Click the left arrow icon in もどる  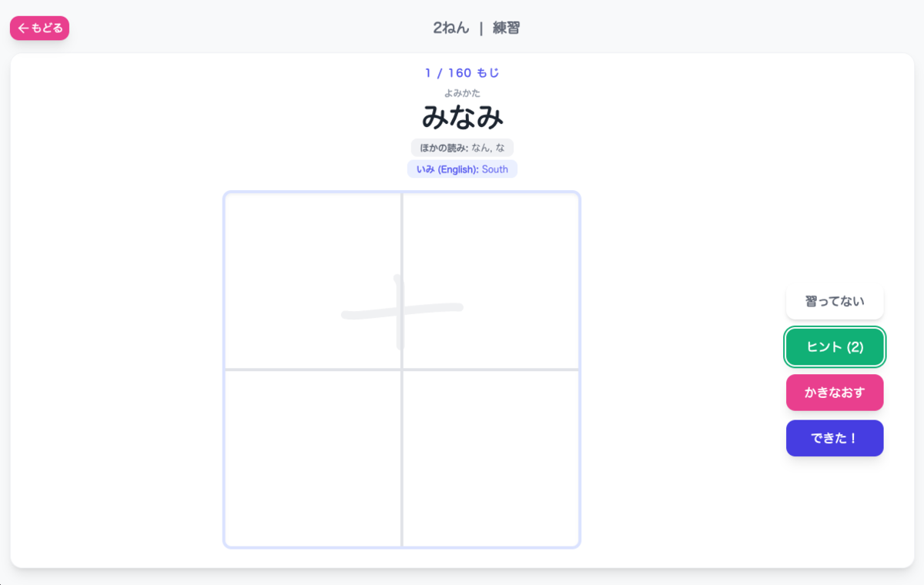[x=23, y=28]
